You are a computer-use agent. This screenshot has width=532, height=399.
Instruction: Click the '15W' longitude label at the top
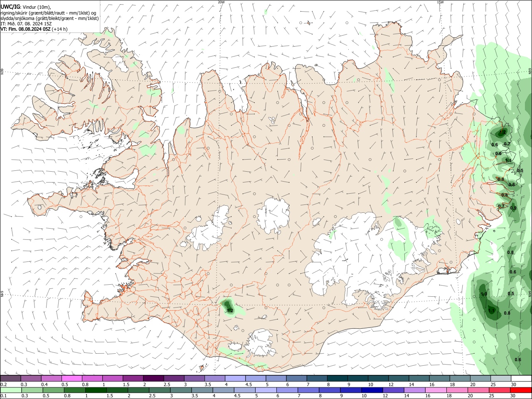pos(440,2)
